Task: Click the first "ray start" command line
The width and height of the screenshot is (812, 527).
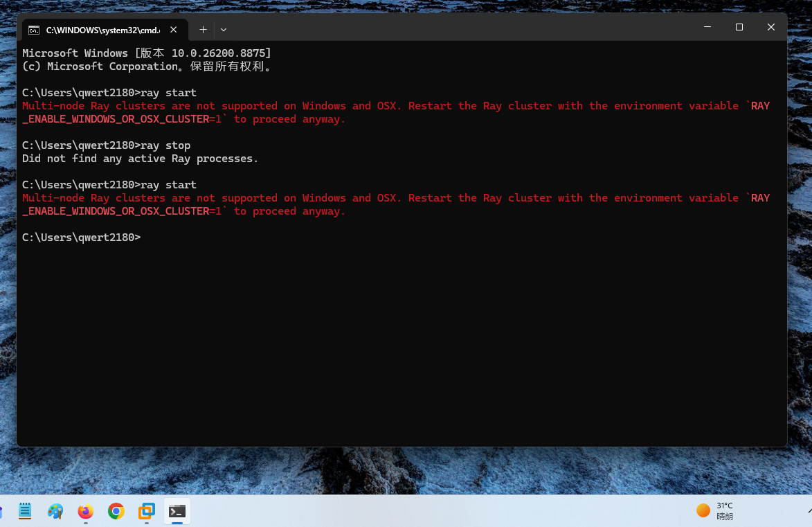Action: click(x=109, y=93)
